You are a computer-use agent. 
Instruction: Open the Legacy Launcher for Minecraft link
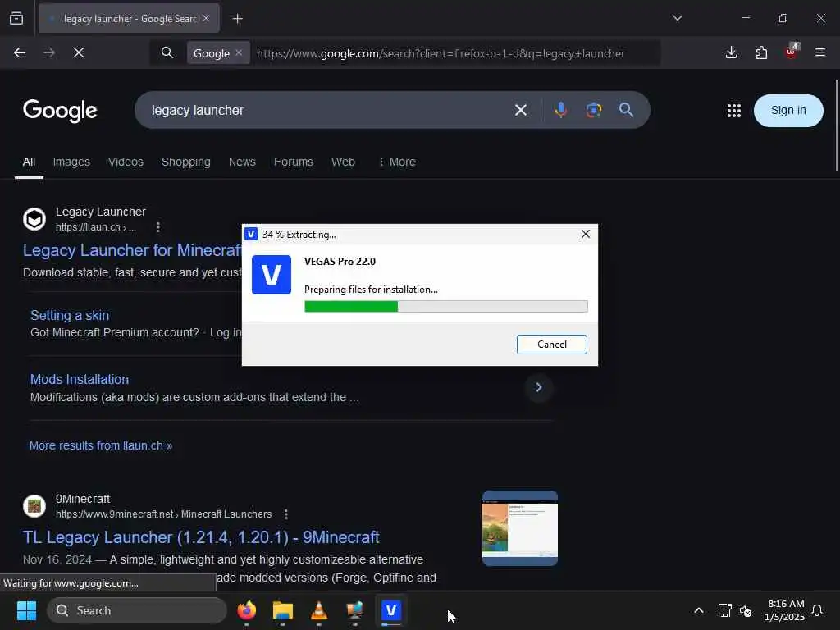pos(132,250)
